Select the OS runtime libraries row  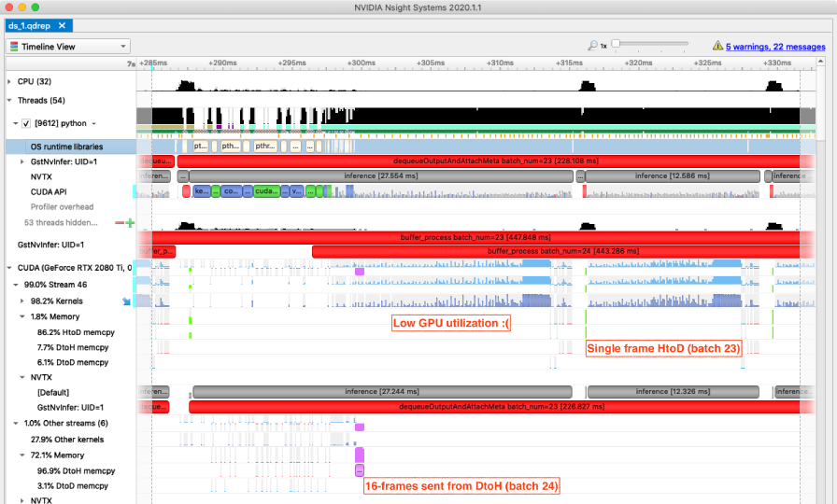[x=71, y=147]
